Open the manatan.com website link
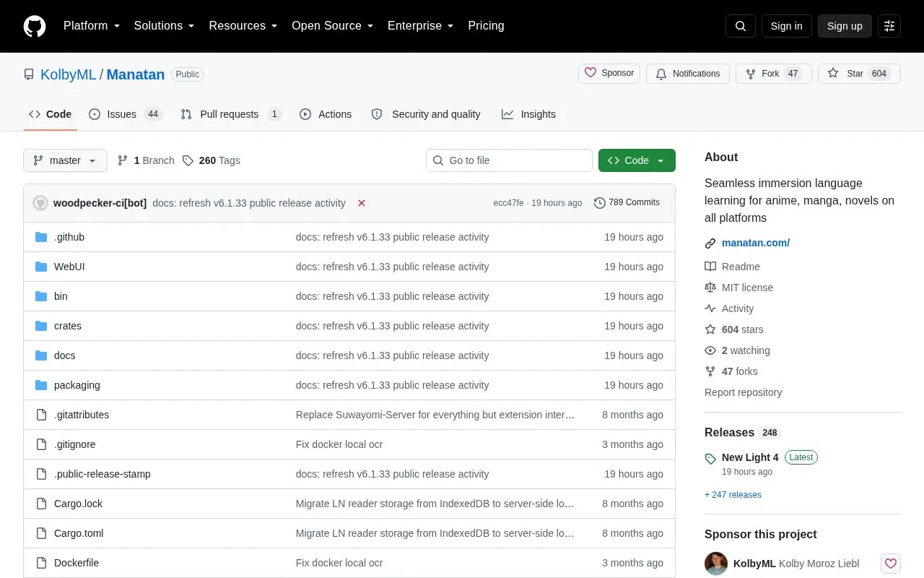 (756, 243)
